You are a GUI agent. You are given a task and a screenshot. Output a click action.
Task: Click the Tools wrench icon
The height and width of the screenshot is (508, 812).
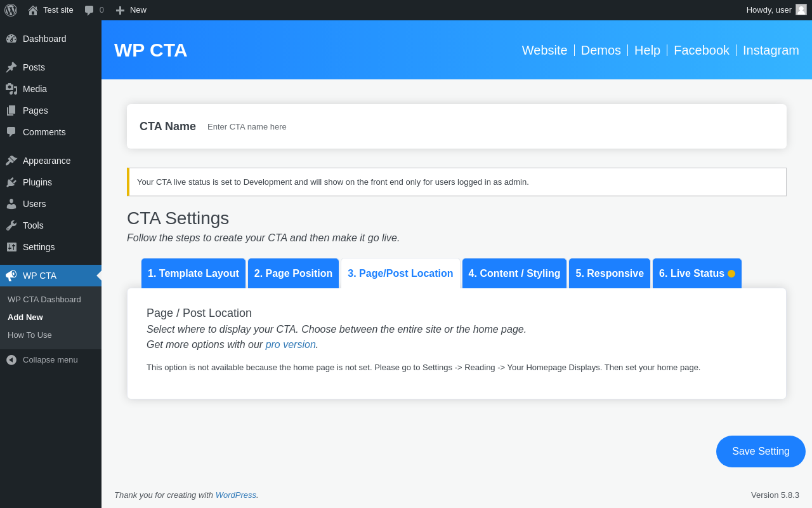click(x=11, y=225)
